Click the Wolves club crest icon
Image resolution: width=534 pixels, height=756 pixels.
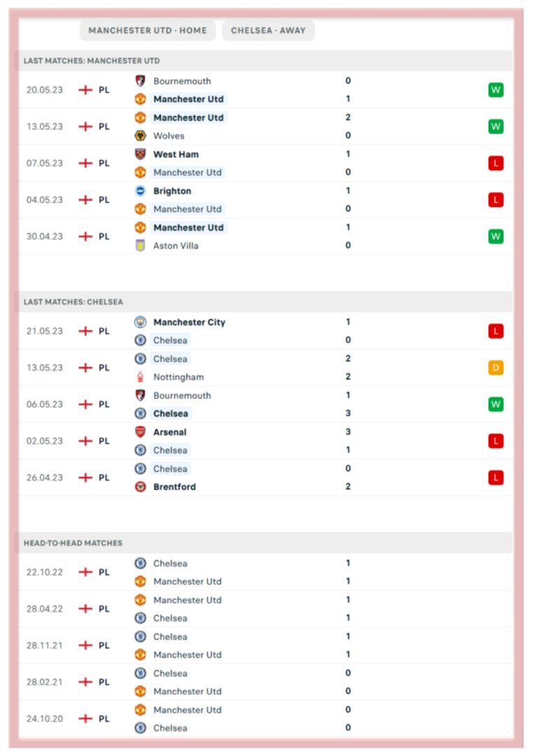pyautogui.click(x=140, y=136)
